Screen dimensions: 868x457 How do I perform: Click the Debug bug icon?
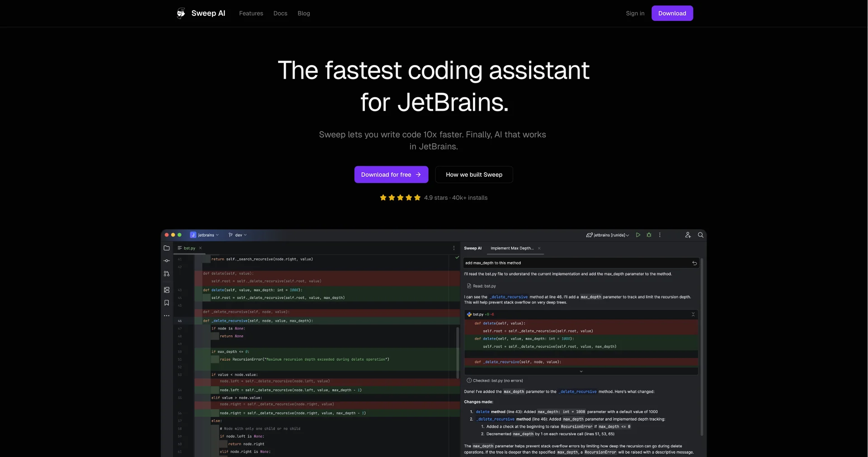649,235
